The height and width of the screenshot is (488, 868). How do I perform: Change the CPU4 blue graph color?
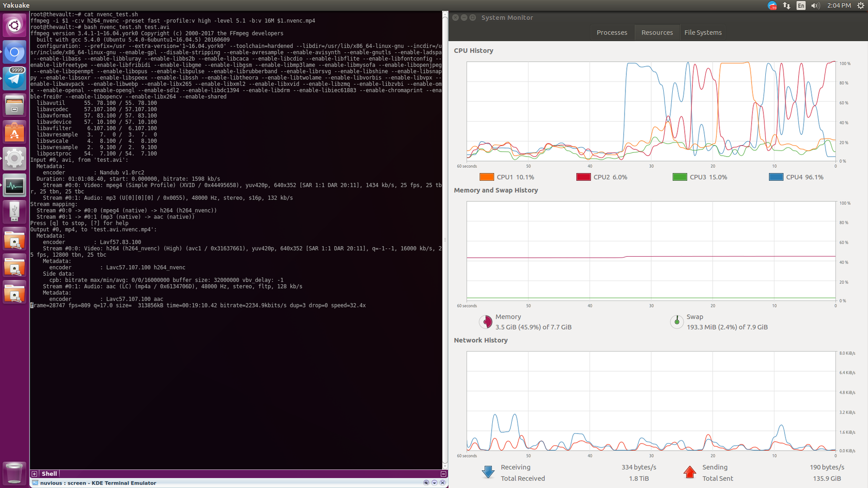[x=776, y=177]
